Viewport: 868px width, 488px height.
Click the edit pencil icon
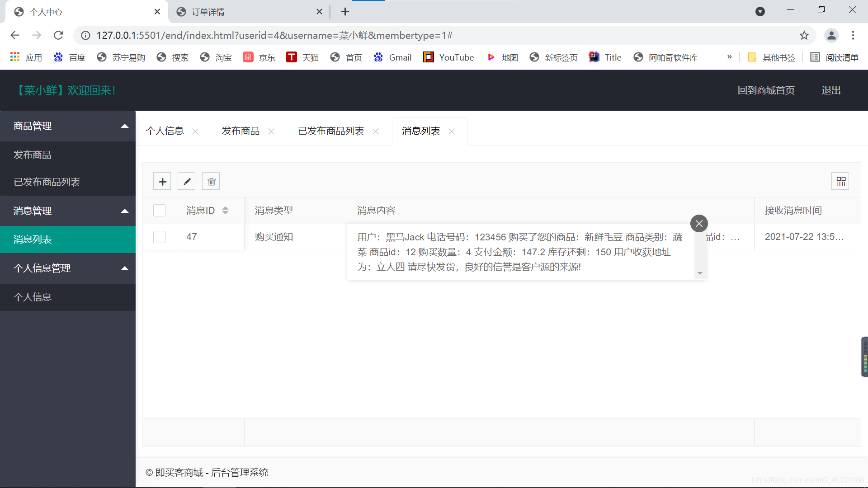pos(187,182)
